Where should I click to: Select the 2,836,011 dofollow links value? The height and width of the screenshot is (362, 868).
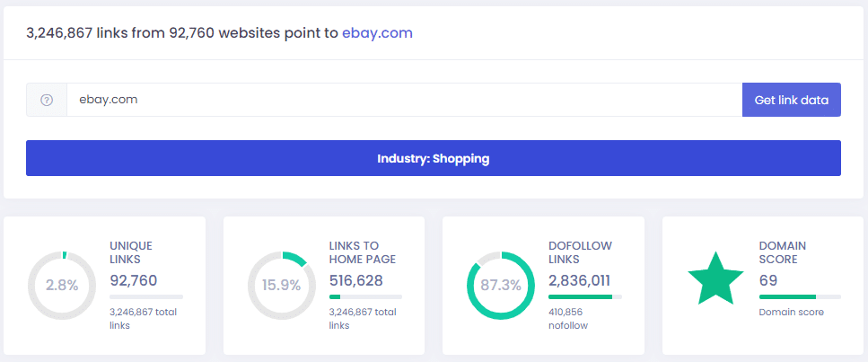point(580,280)
